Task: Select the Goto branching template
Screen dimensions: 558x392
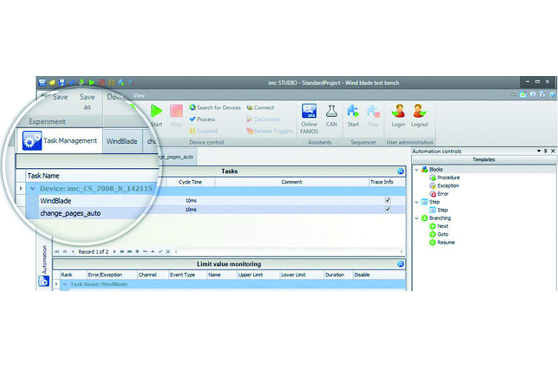Action: (x=439, y=234)
